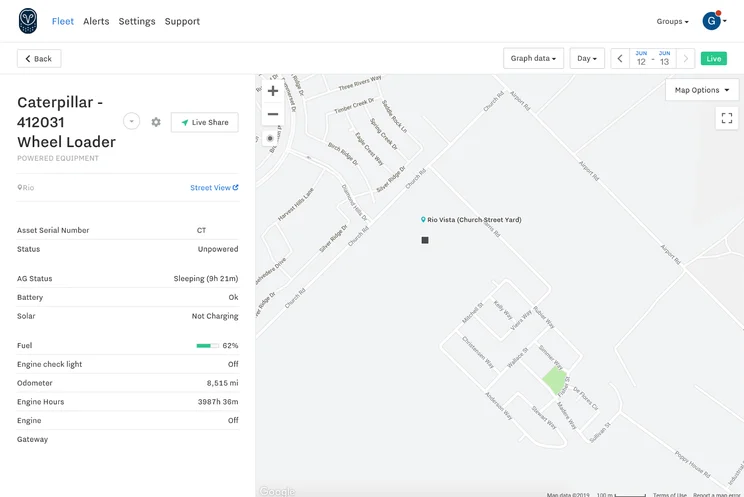Open the Settings tab

point(137,21)
